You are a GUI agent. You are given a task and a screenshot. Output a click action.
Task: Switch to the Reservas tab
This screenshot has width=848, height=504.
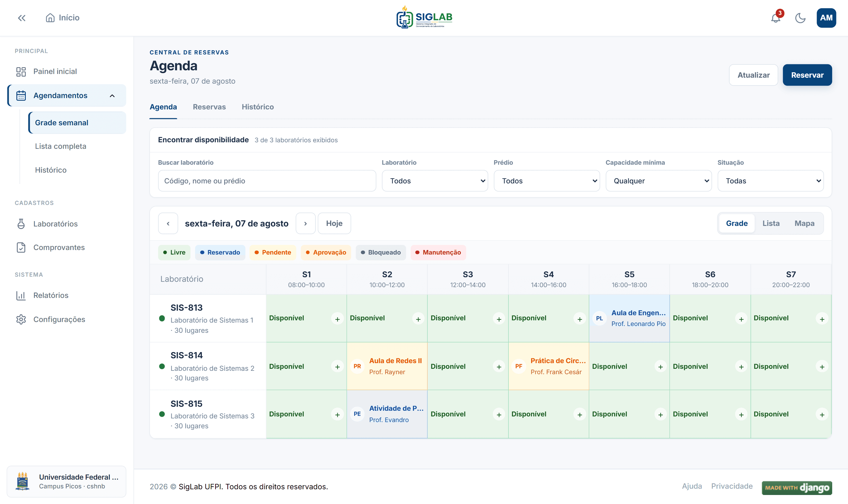[x=209, y=107]
